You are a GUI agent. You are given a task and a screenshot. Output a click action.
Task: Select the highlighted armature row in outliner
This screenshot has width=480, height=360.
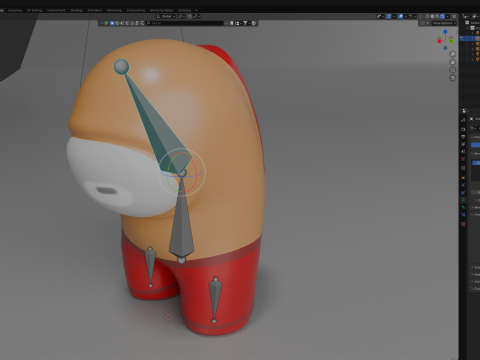pos(470,38)
